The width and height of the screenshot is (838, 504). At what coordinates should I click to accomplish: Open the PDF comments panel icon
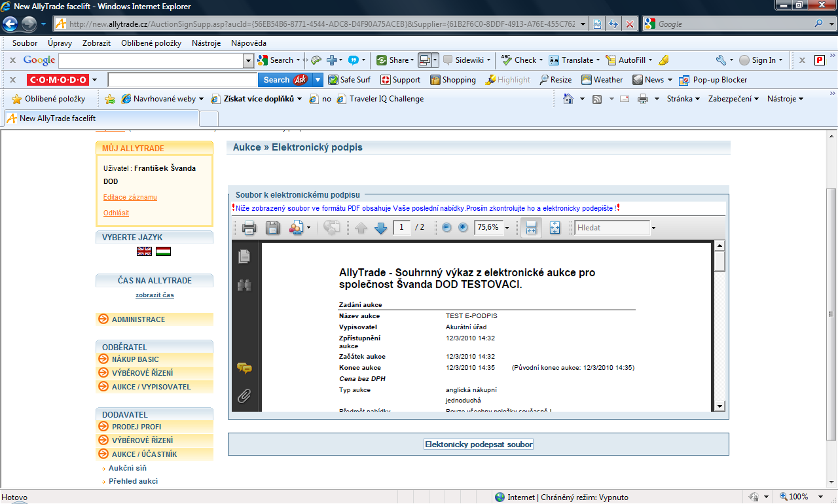[244, 369]
